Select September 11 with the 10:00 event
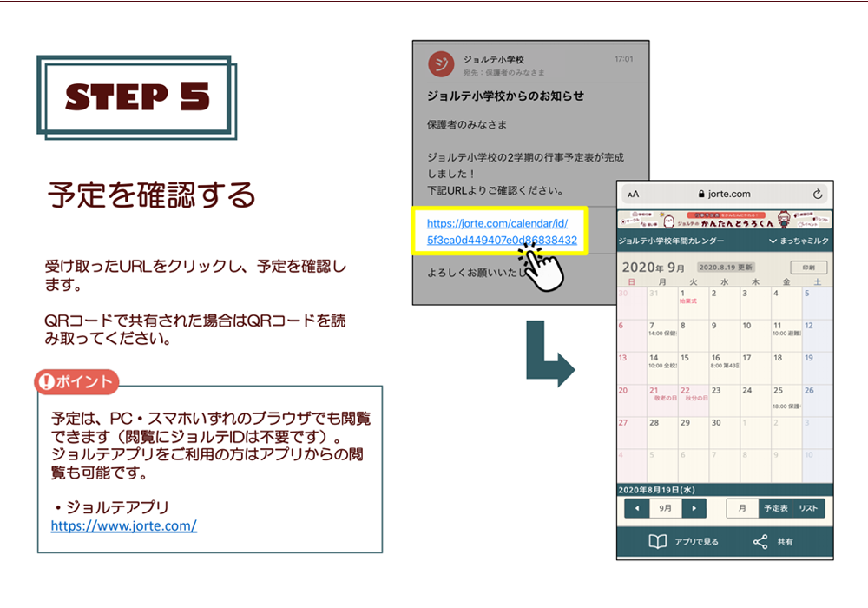The image size is (868, 608). pos(786,335)
